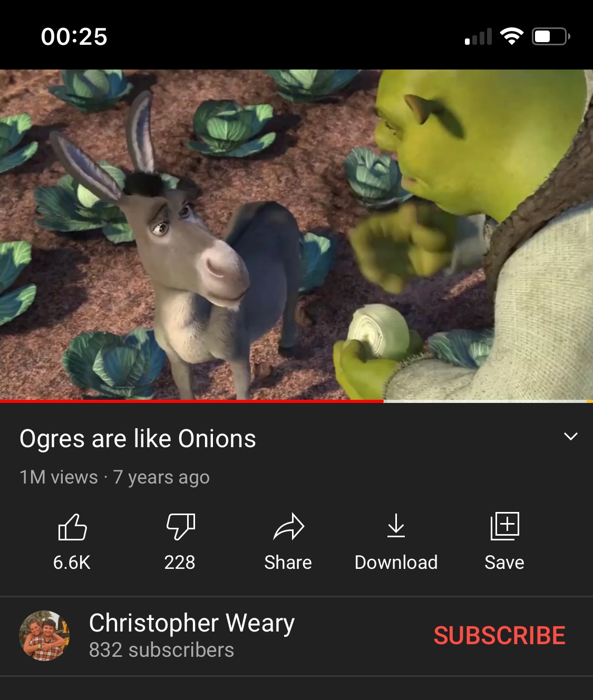Expand video description with chevron arrow
Screen dimensions: 593x700
coord(571,436)
